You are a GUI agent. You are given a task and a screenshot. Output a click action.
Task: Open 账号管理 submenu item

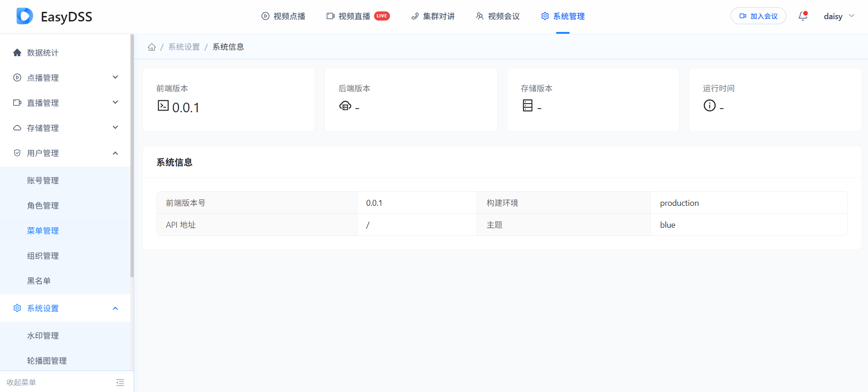tap(65, 180)
